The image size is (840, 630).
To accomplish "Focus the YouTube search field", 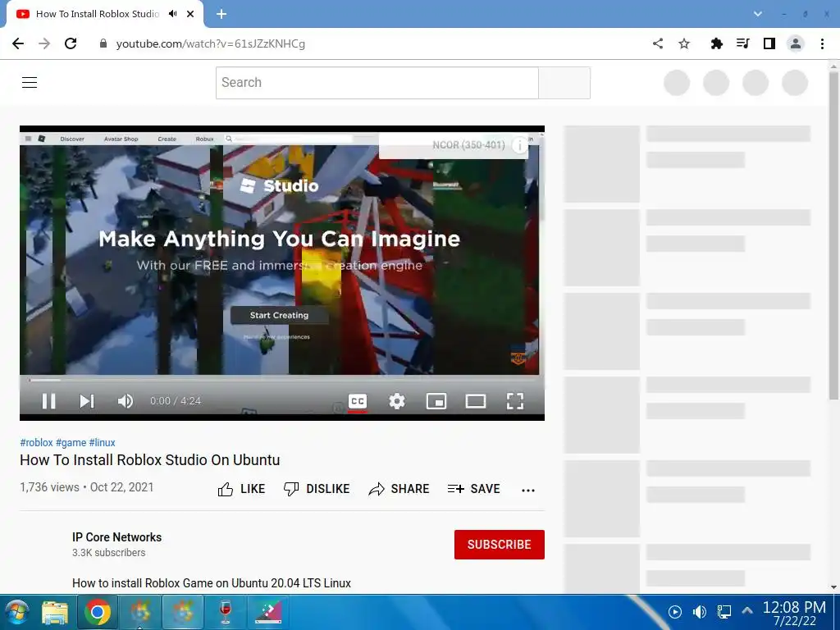I will [377, 83].
